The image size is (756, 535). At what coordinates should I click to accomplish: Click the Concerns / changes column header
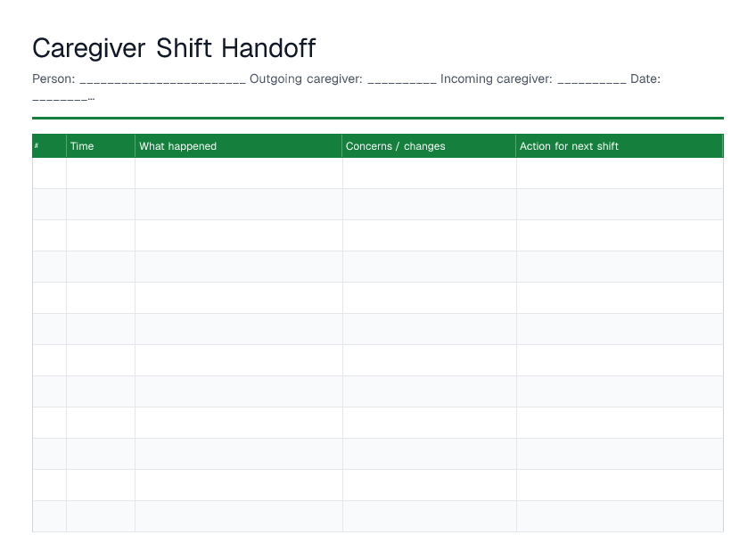(429, 145)
